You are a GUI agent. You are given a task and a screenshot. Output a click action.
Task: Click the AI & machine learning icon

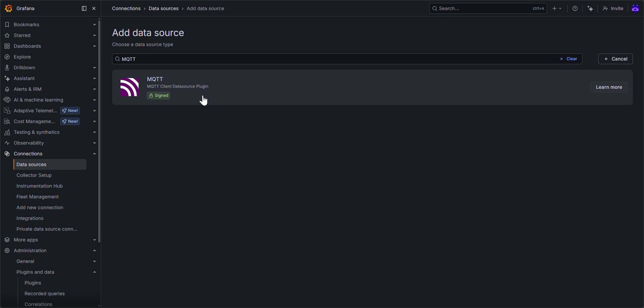click(x=7, y=100)
